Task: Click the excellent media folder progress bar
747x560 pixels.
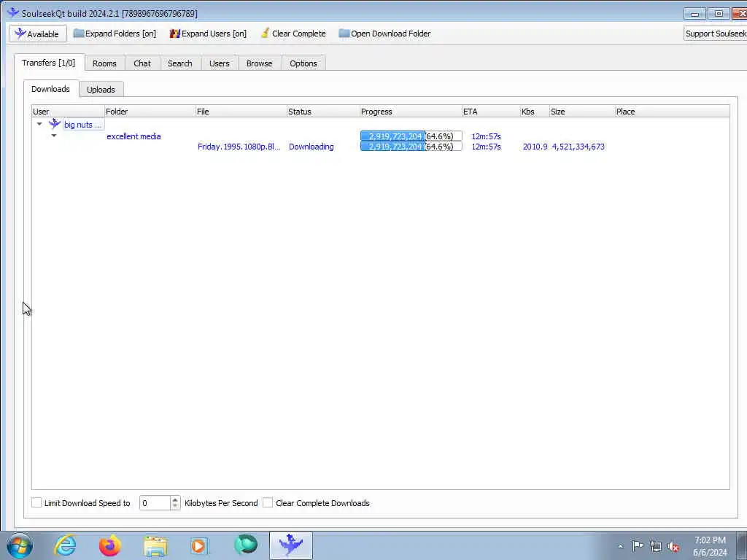Action: 411,136
